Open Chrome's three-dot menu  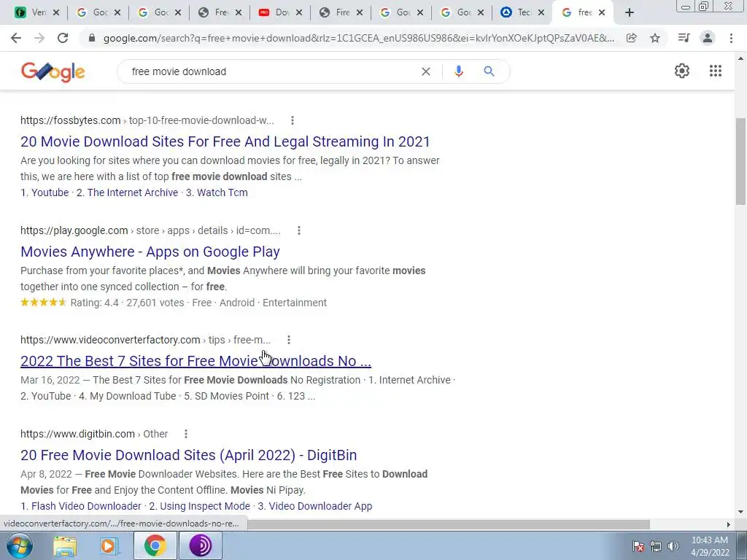coord(731,38)
